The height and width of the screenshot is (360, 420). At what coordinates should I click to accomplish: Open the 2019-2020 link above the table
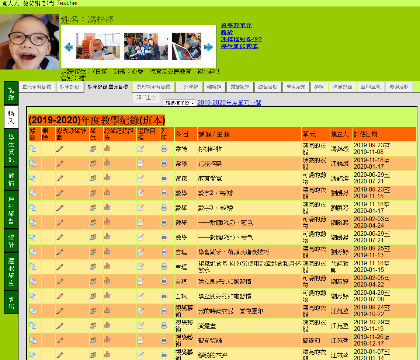coord(229,103)
